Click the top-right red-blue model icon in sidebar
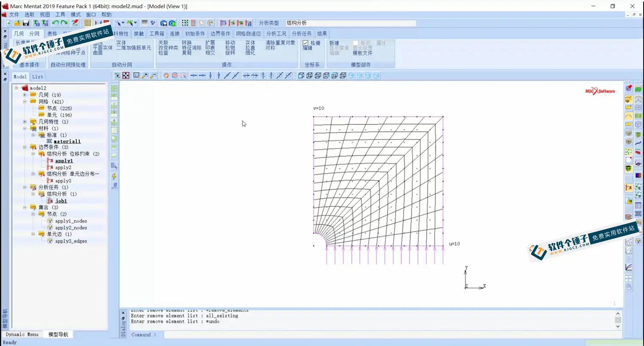Viewport: 644px width, 346px height. pos(629,88)
